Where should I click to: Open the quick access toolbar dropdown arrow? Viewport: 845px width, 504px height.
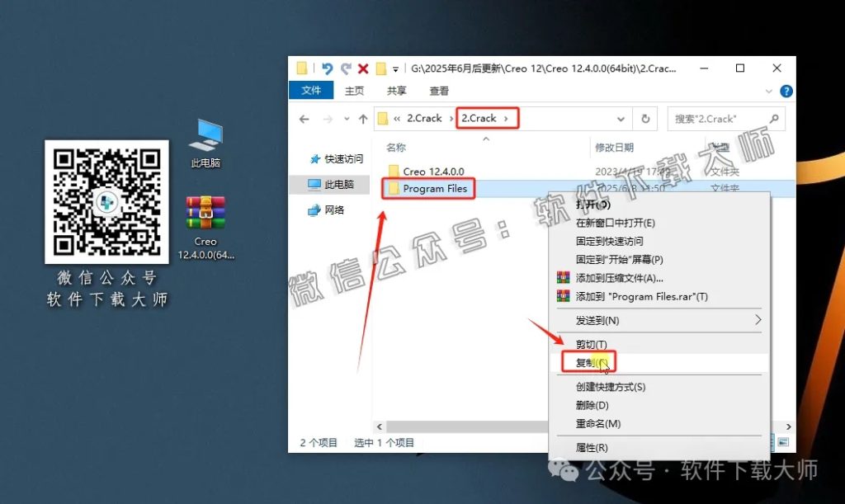point(395,69)
